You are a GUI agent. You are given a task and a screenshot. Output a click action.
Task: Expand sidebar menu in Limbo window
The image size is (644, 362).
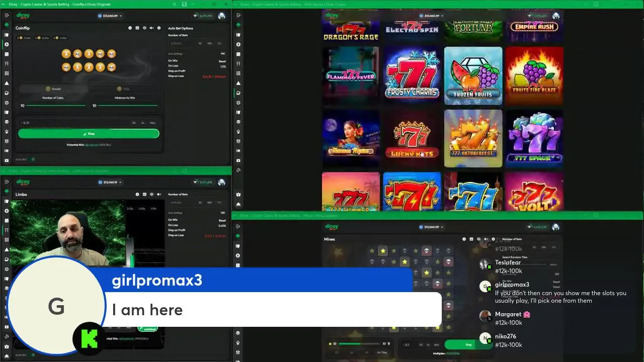(x=7, y=182)
